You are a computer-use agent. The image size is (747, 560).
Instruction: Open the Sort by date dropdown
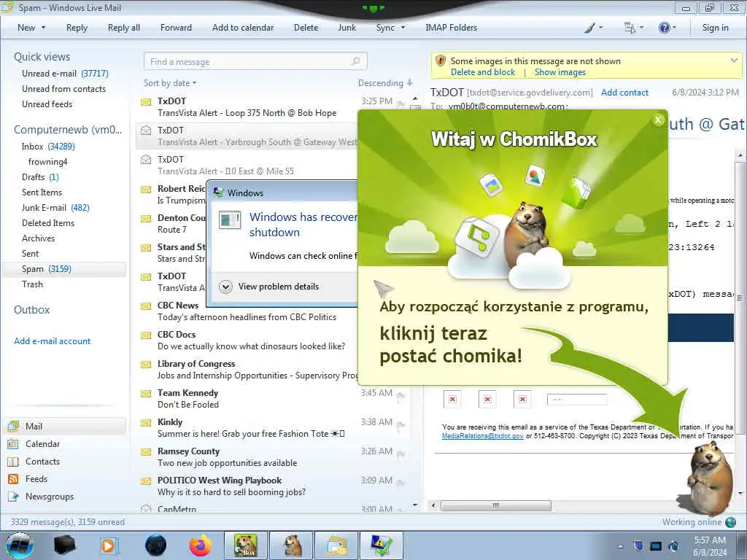[170, 83]
